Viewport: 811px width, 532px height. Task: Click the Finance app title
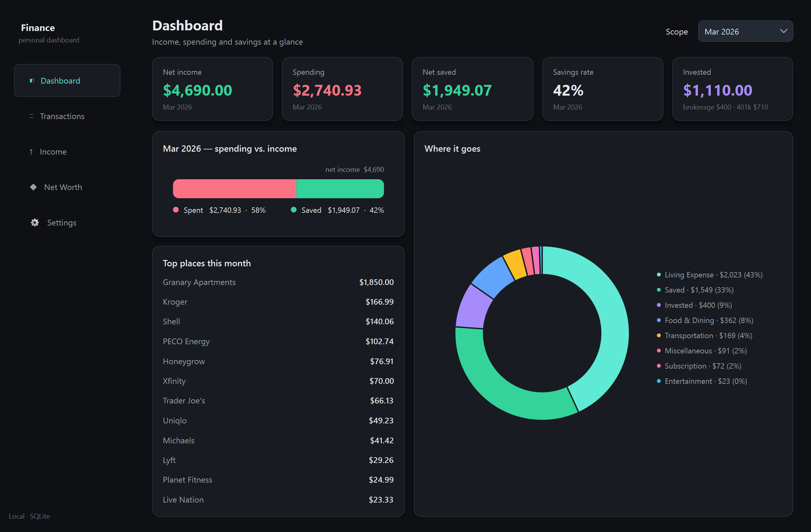pos(38,28)
